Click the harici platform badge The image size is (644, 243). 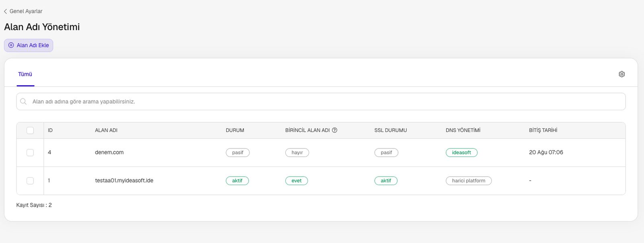point(469,181)
